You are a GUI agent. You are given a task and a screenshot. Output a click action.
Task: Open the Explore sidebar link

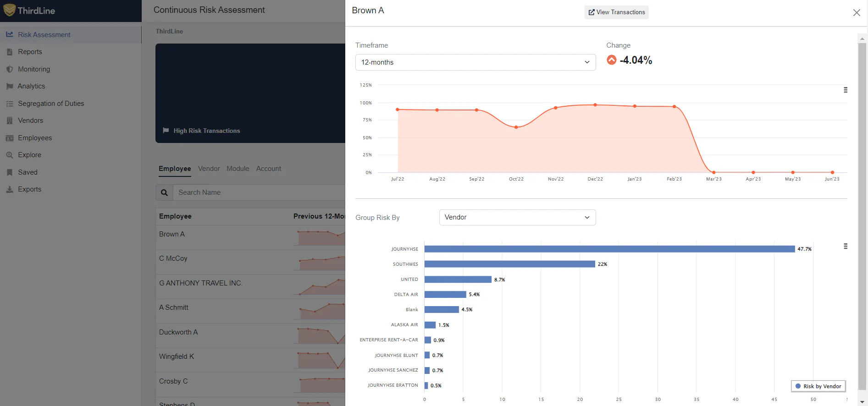29,155
